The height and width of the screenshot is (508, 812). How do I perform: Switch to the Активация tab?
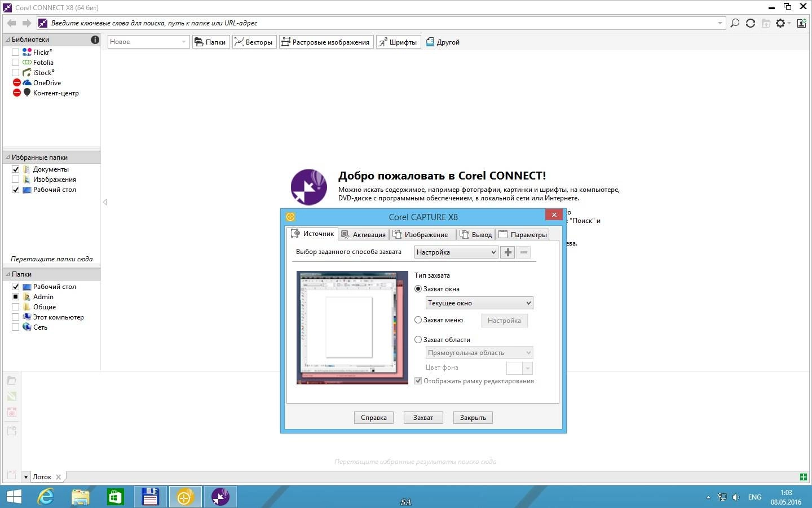click(364, 235)
